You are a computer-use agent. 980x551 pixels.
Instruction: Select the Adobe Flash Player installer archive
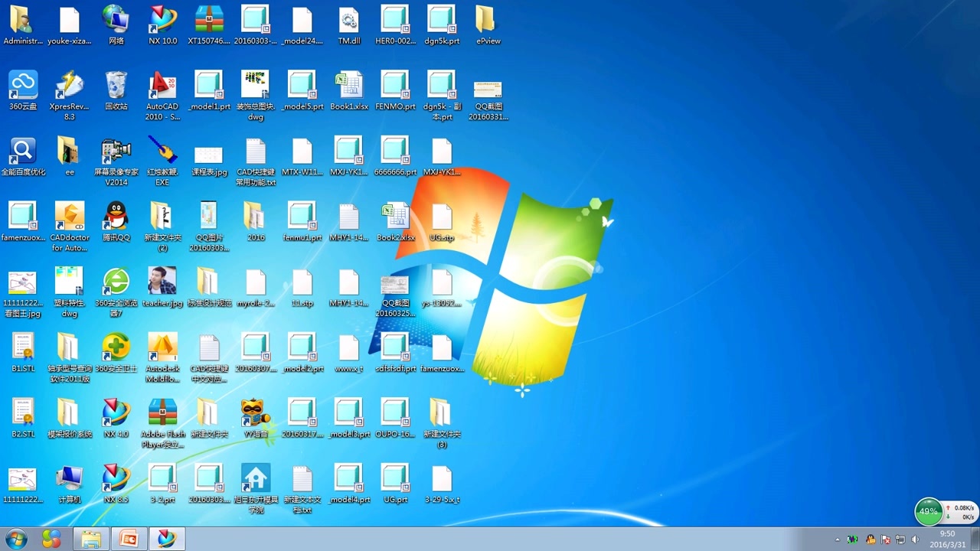(x=162, y=423)
